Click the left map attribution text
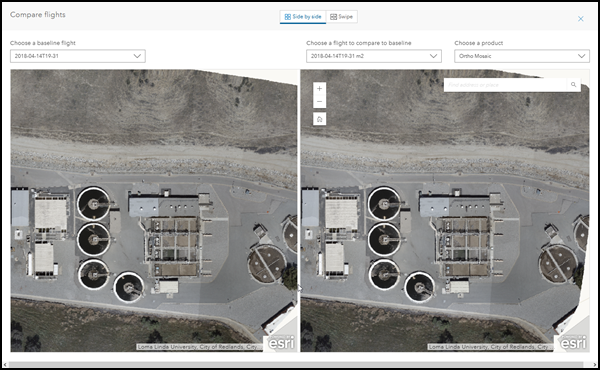 pyautogui.click(x=199, y=347)
